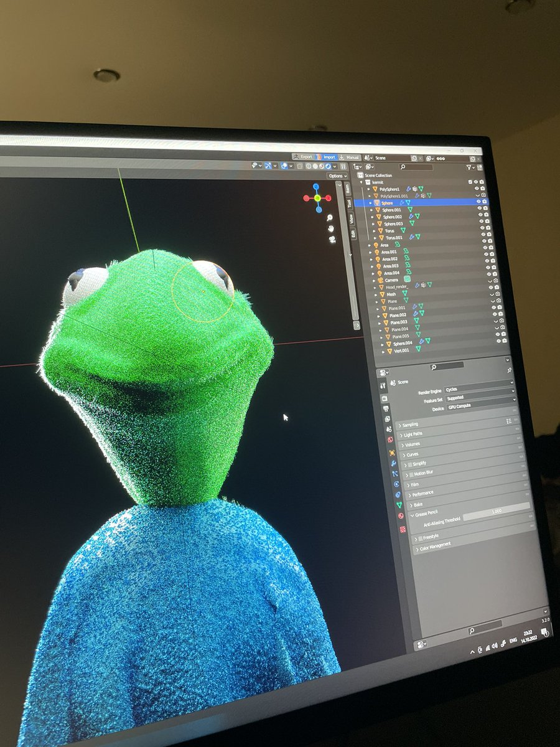Enable the Simplify checkbox
The image size is (560, 747).
pos(410,465)
